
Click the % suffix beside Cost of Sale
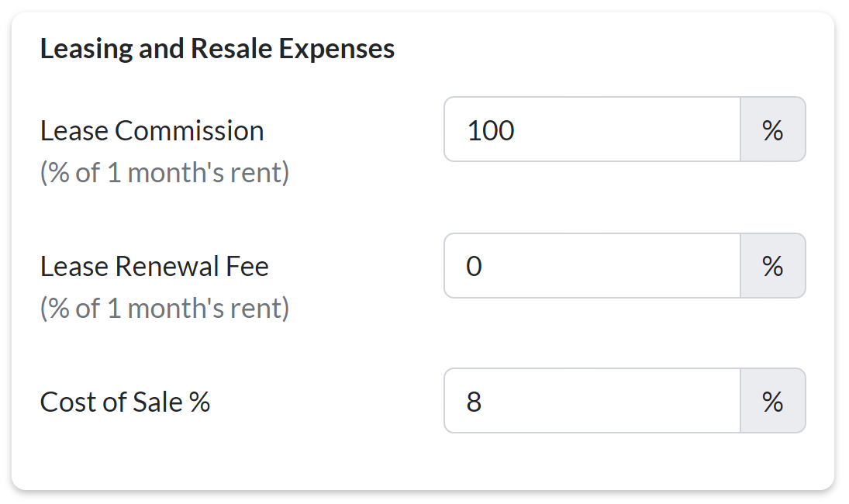click(772, 401)
